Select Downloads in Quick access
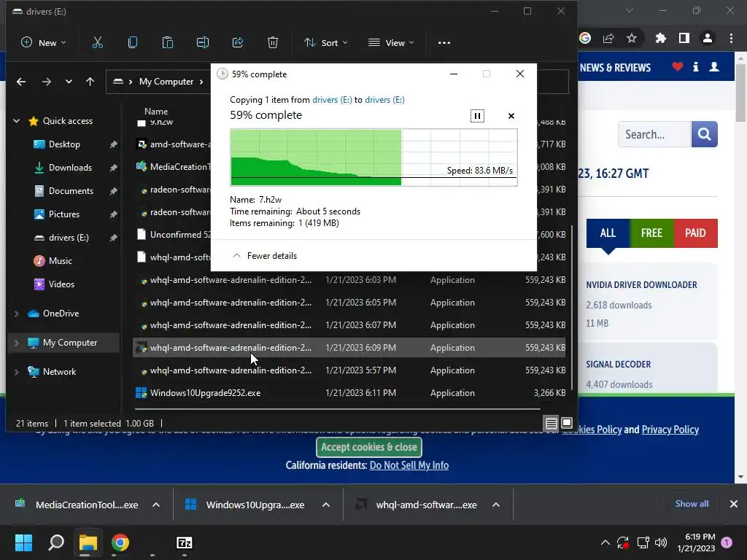This screenshot has height=560, width=747. click(x=70, y=168)
